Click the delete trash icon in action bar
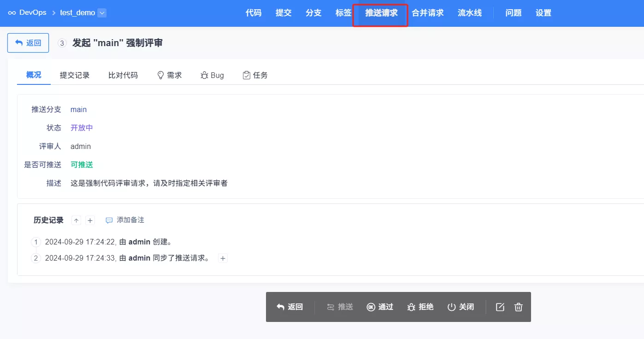This screenshot has height=339, width=644. click(519, 307)
